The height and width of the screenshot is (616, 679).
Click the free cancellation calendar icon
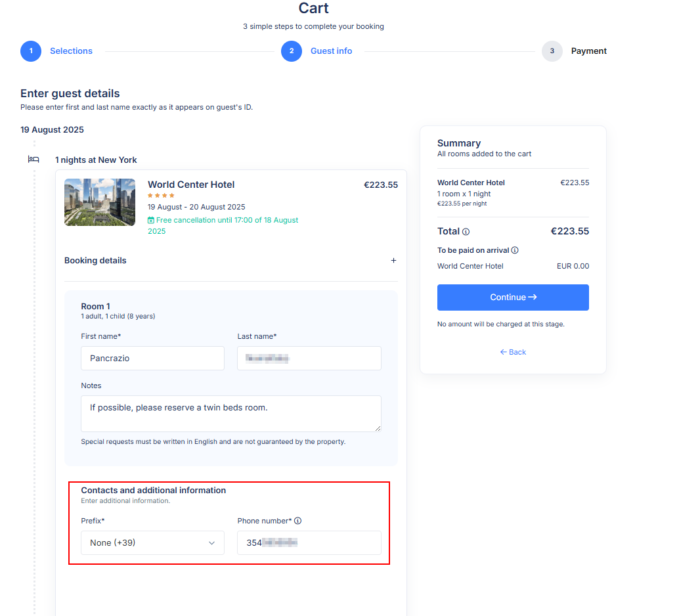pyautogui.click(x=150, y=220)
